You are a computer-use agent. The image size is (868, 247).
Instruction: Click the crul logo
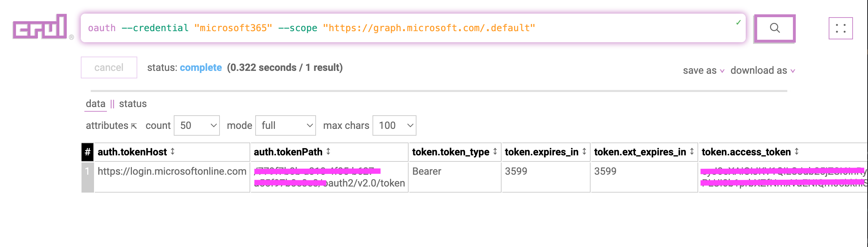click(40, 27)
